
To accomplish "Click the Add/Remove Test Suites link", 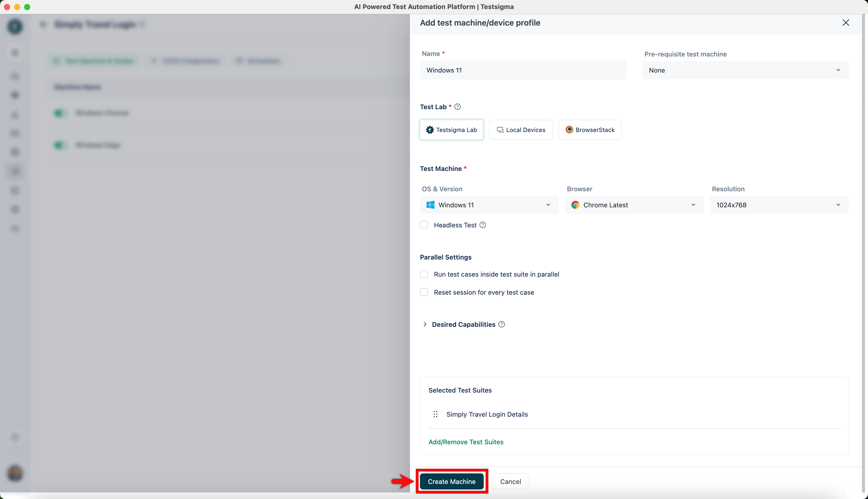I will pyautogui.click(x=466, y=442).
